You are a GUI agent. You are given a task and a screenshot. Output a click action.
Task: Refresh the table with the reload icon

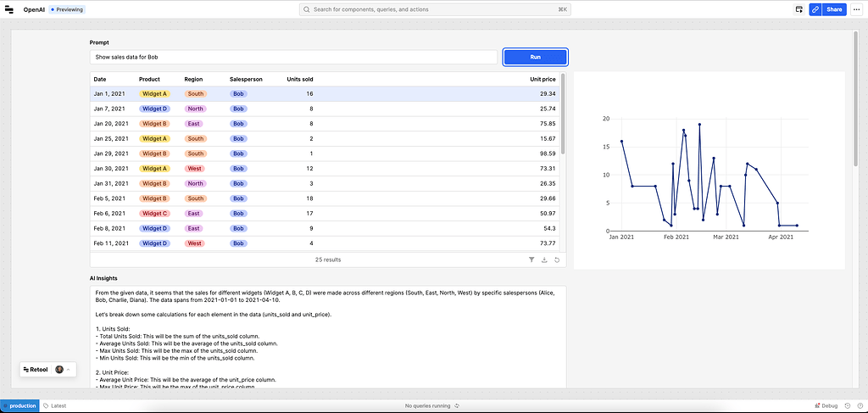tap(557, 260)
